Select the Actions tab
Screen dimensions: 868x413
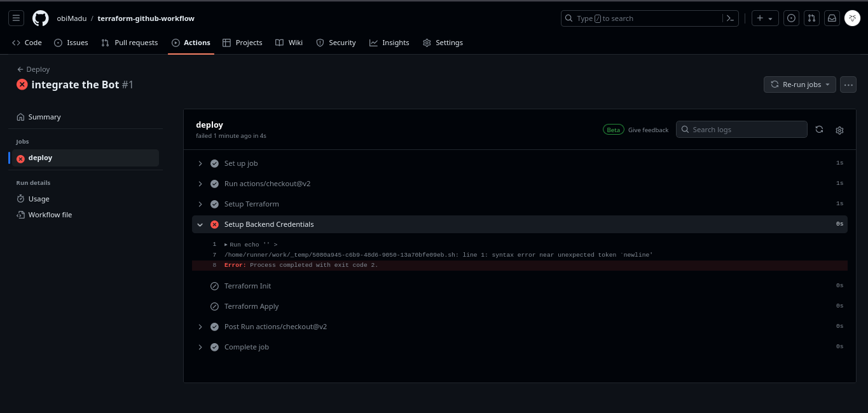point(191,43)
